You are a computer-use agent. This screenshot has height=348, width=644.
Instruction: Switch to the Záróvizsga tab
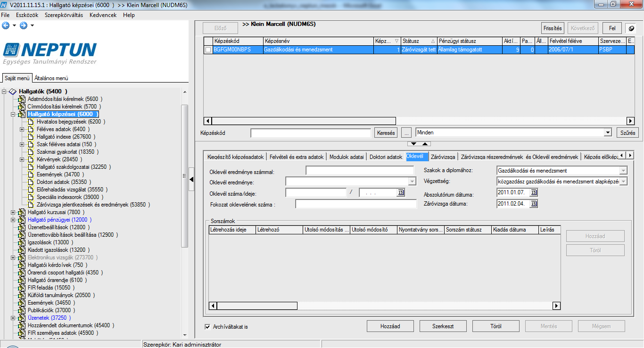point(443,157)
